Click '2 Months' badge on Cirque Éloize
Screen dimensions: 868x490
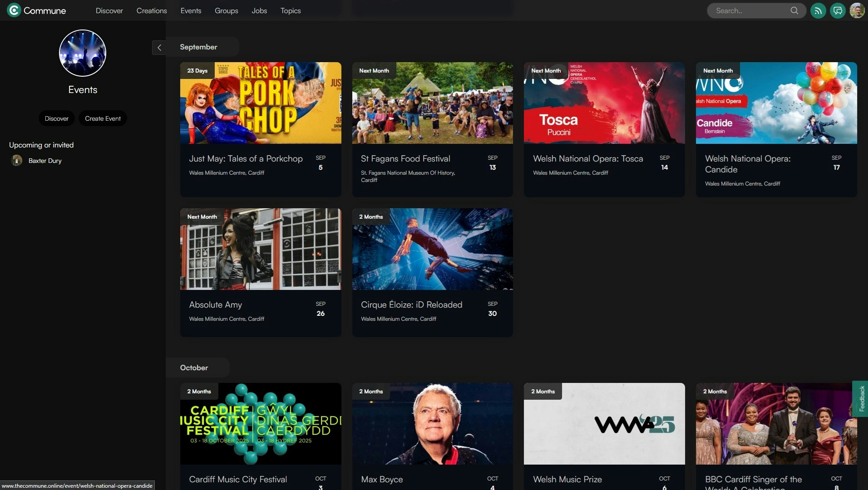pyautogui.click(x=371, y=217)
